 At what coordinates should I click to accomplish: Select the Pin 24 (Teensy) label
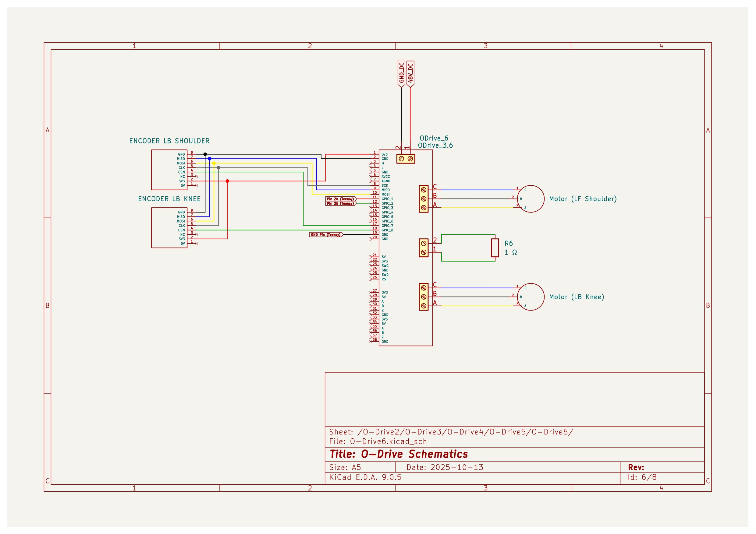pyautogui.click(x=341, y=199)
